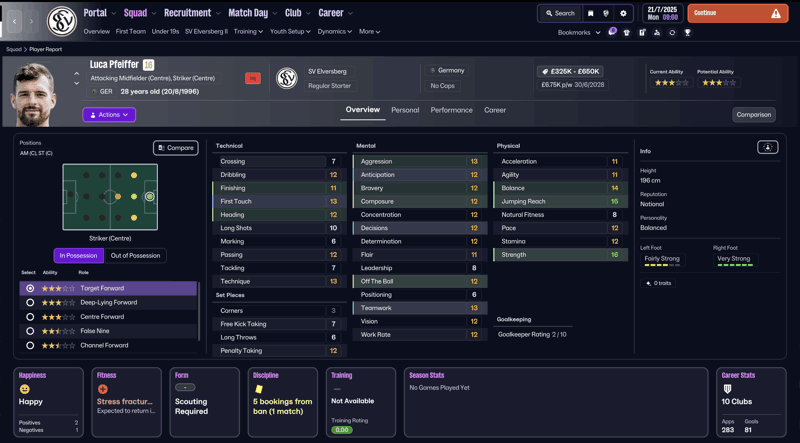
Task: Click the price tag value £325K - £650K
Action: coord(570,71)
